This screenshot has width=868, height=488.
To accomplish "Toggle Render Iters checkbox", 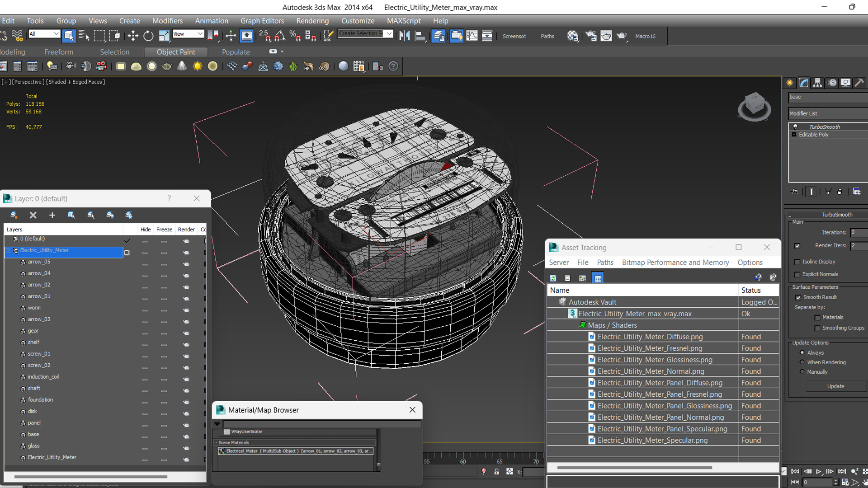I will 797,246.
